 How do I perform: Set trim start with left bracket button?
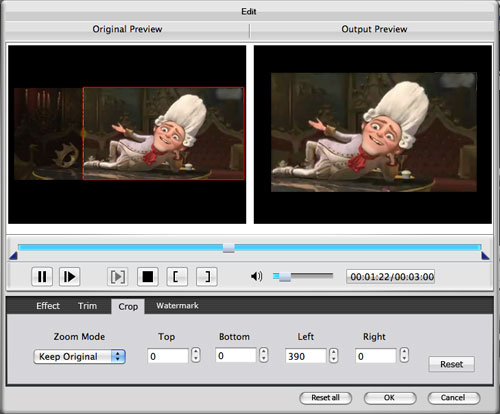(x=177, y=277)
